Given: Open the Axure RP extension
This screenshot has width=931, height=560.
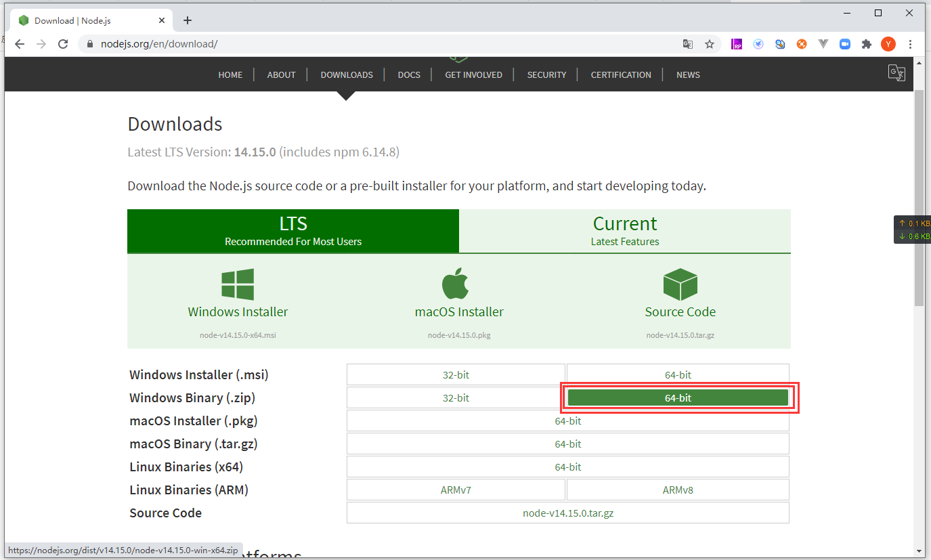Looking at the screenshot, I should (x=737, y=44).
